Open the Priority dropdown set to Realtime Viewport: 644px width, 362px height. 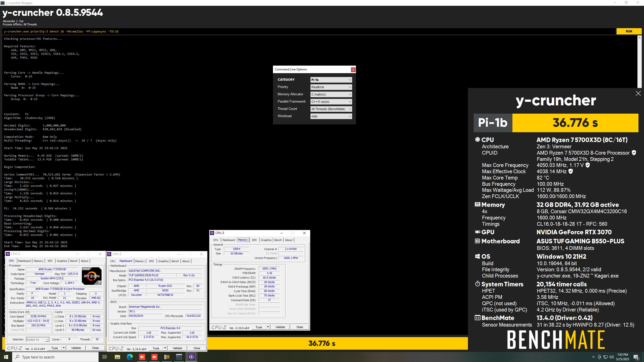(x=331, y=87)
